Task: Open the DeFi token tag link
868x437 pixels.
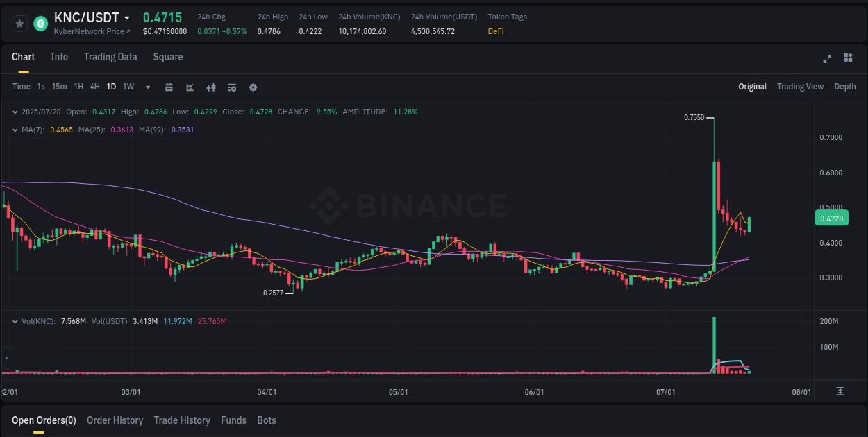Action: 495,31
